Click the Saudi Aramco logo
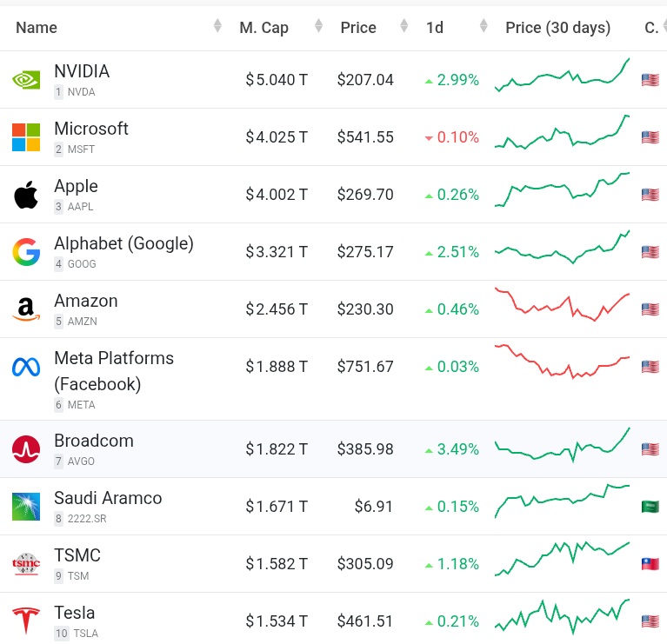This screenshot has height=644, width=667. (26, 507)
